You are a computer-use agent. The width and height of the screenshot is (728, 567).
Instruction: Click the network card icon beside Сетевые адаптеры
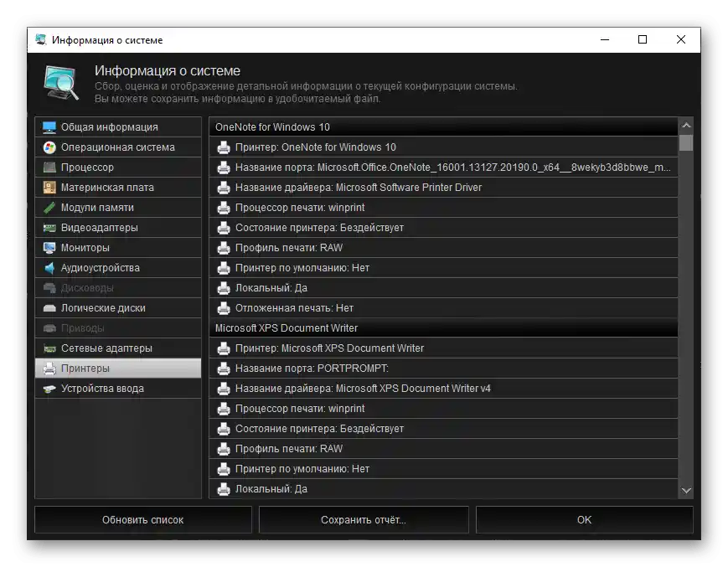49,348
